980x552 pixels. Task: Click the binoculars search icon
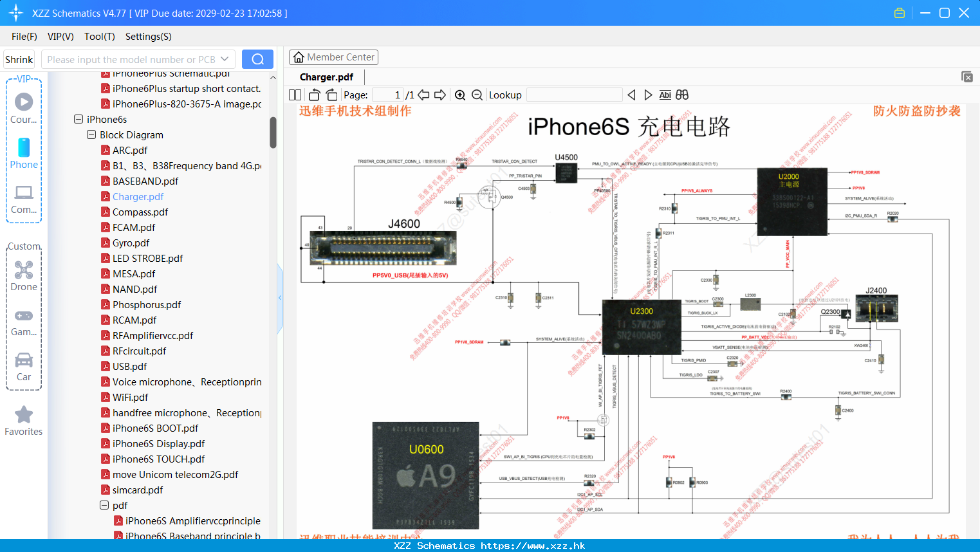(x=682, y=95)
